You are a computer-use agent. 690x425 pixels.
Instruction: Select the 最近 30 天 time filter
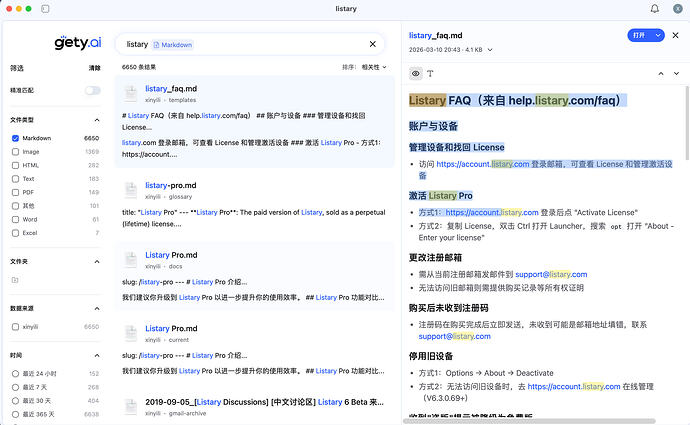pyautogui.click(x=15, y=401)
